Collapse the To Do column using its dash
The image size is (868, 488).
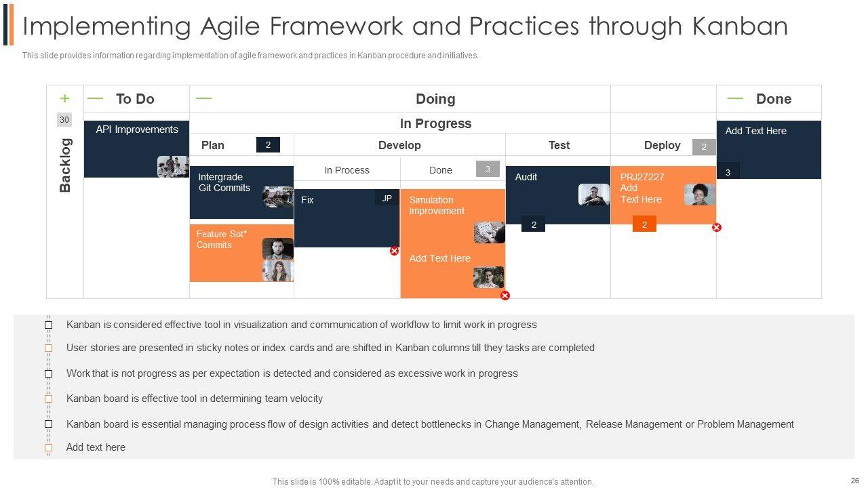pos(96,98)
